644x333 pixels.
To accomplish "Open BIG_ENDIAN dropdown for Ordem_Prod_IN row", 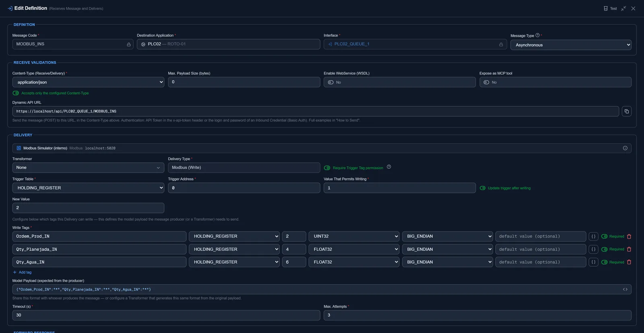I will pos(447,236).
